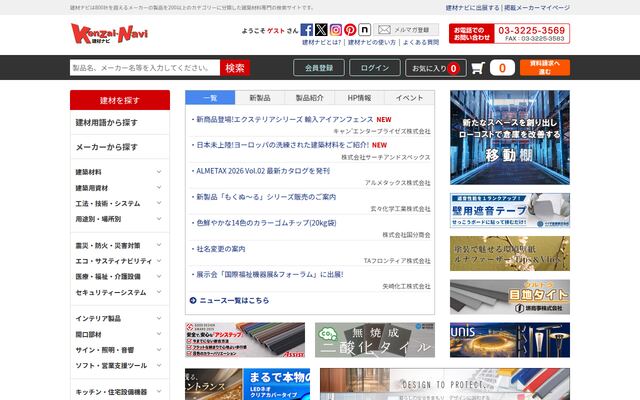Click the メルマガ登録 button

(406, 30)
